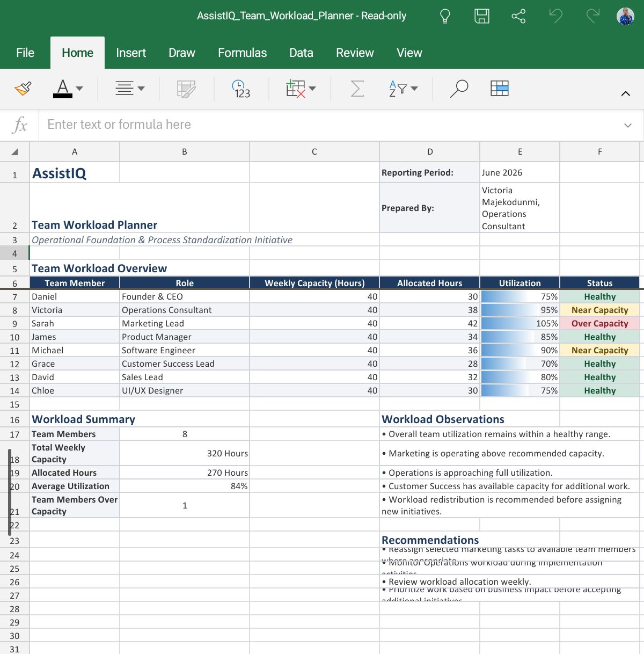Select the format painter brush icon

23,89
